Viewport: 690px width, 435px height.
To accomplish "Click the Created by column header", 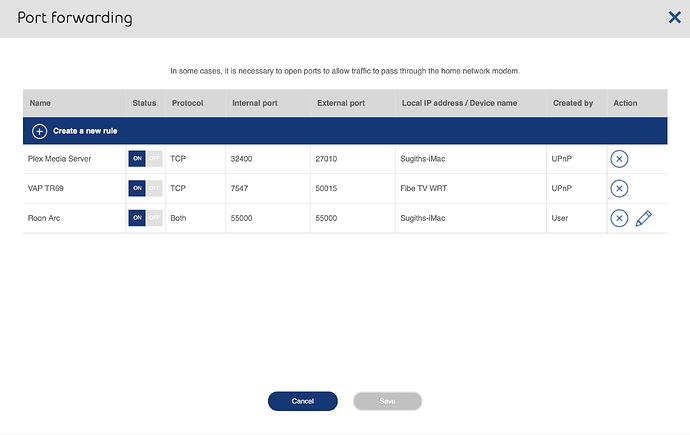I will coord(573,103).
